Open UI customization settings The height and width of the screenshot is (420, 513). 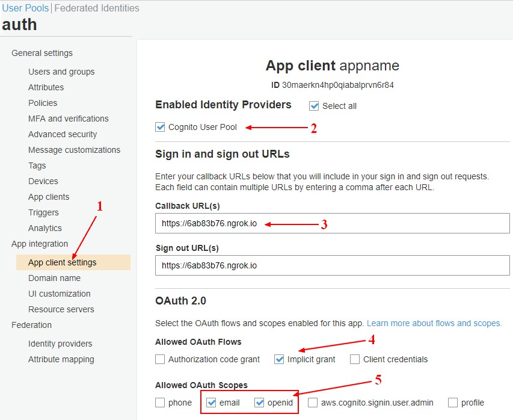(58, 294)
